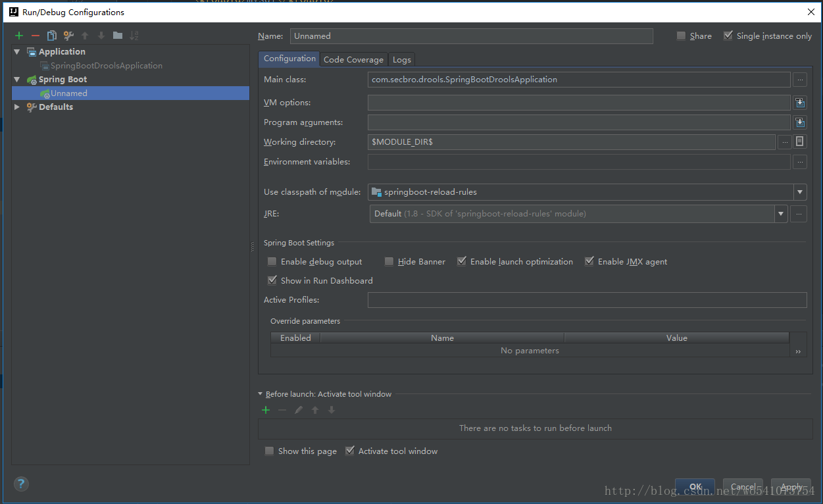Select SpringBootDroolsApplication in the tree

[106, 66]
